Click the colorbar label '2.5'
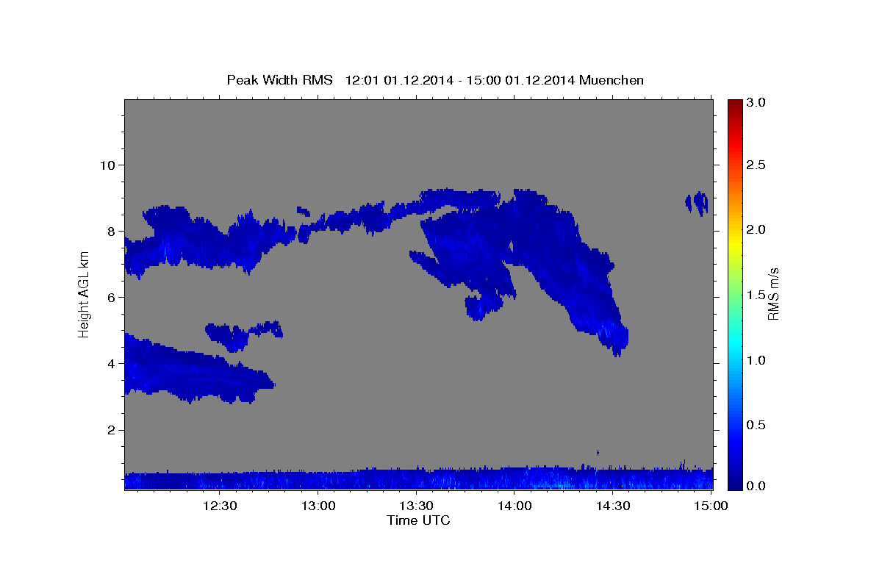This screenshot has height=588, width=882. 757,165
